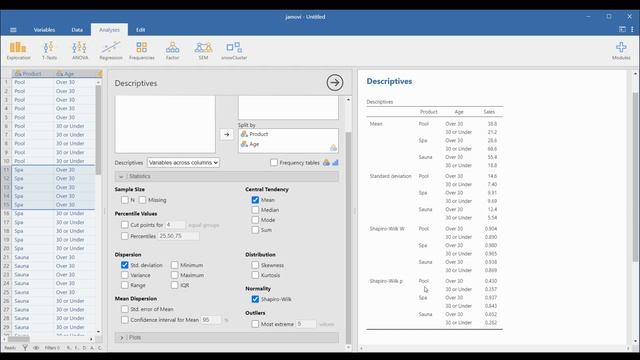This screenshot has width=640, height=360.
Task: Select row 11 Spa cell
Action: click(x=33, y=170)
